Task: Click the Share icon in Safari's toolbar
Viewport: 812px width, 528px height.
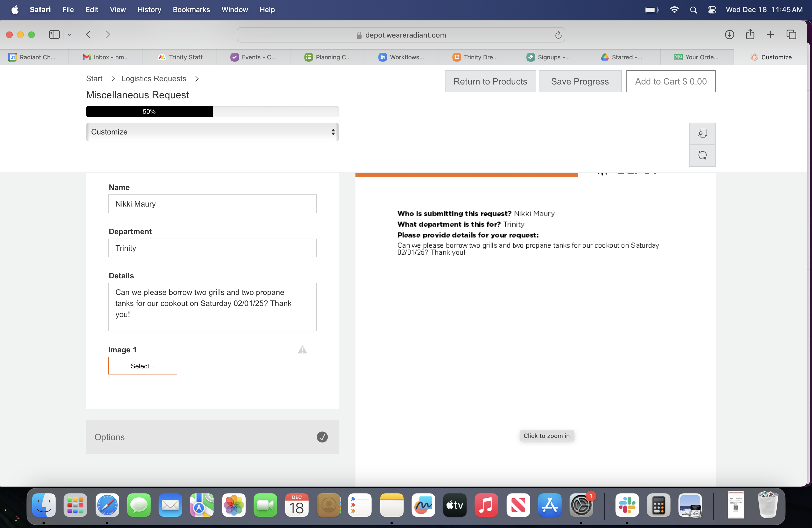Action: (x=750, y=35)
